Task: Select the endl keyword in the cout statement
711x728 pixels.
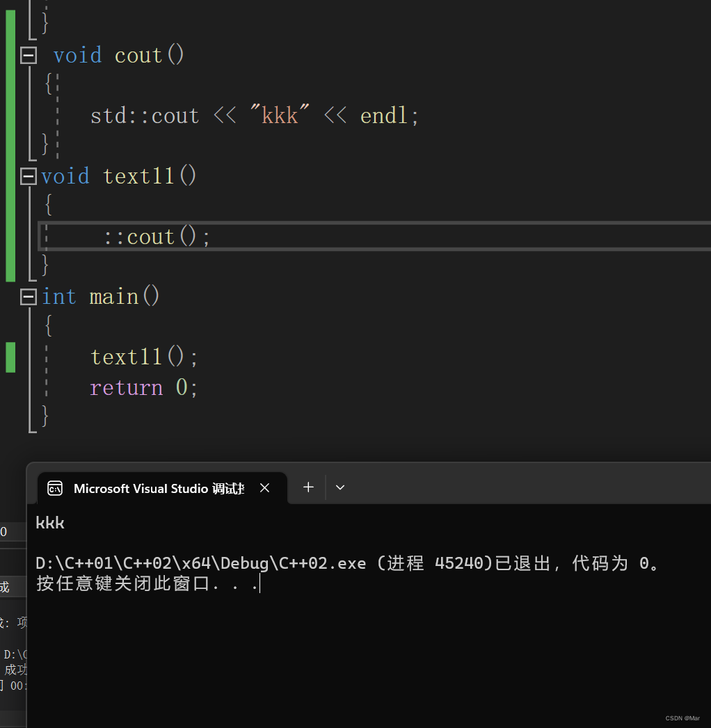Action: tap(383, 115)
